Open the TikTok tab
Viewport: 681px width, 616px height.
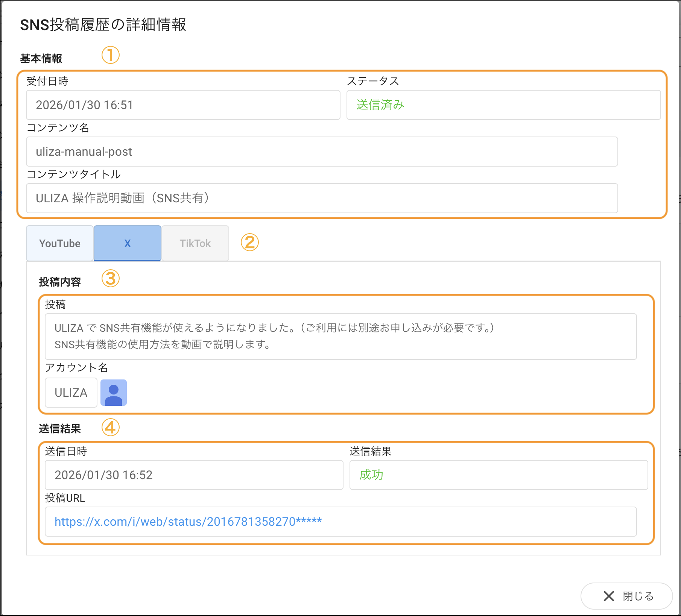point(195,243)
